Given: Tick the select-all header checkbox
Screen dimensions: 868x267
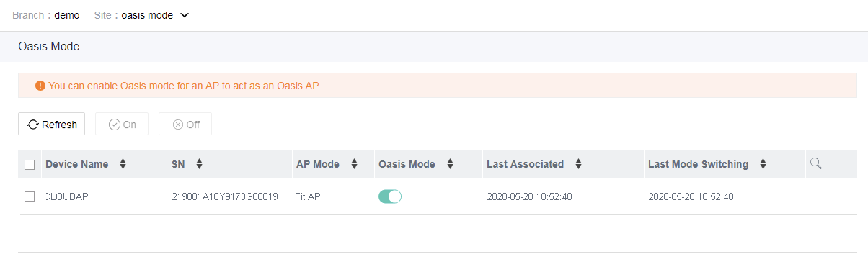Looking at the screenshot, I should [30, 165].
